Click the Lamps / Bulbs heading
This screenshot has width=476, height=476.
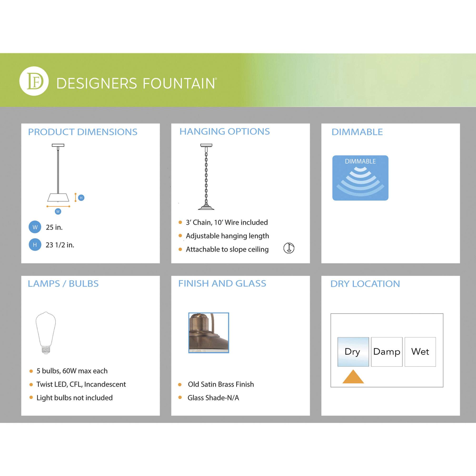(63, 284)
